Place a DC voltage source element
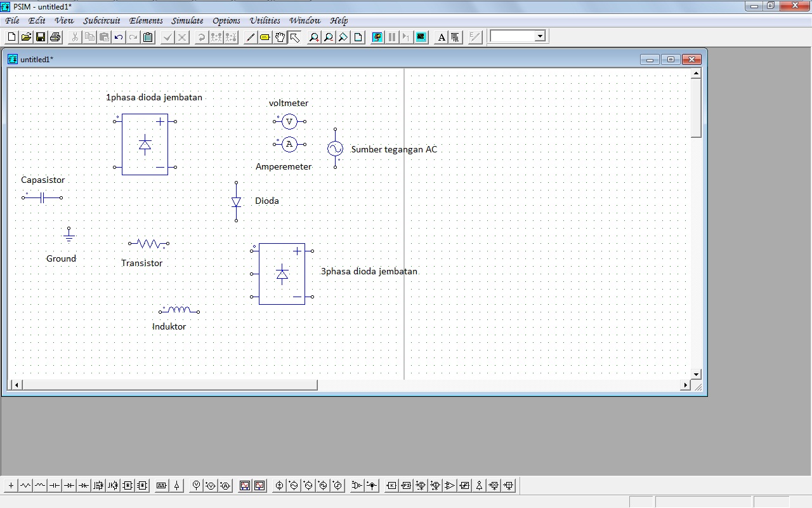The height and width of the screenshot is (508, 812). pos(279,485)
